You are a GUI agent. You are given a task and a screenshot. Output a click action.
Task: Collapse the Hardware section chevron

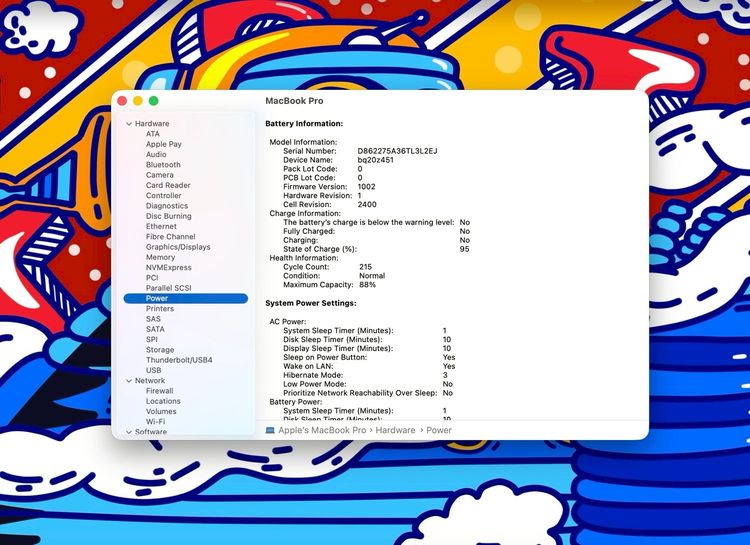pyautogui.click(x=128, y=124)
